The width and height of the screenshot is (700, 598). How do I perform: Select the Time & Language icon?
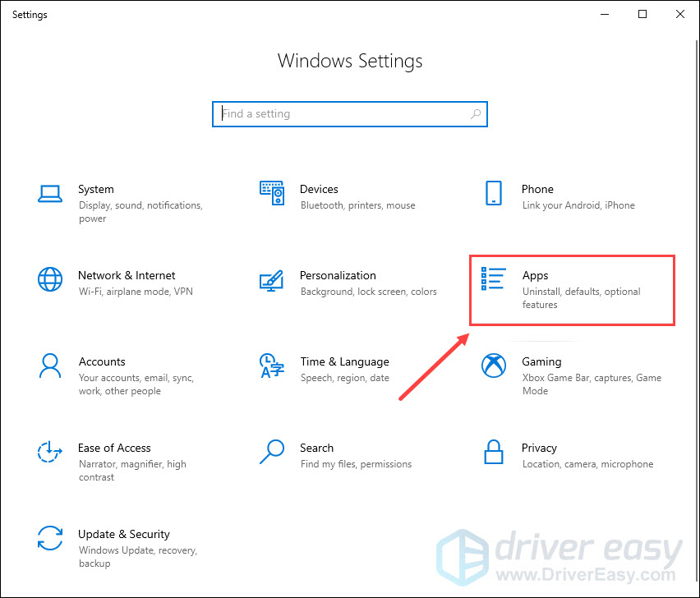(272, 366)
